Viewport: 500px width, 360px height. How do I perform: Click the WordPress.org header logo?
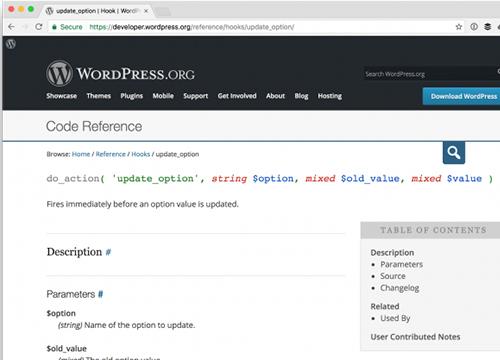[x=121, y=74]
